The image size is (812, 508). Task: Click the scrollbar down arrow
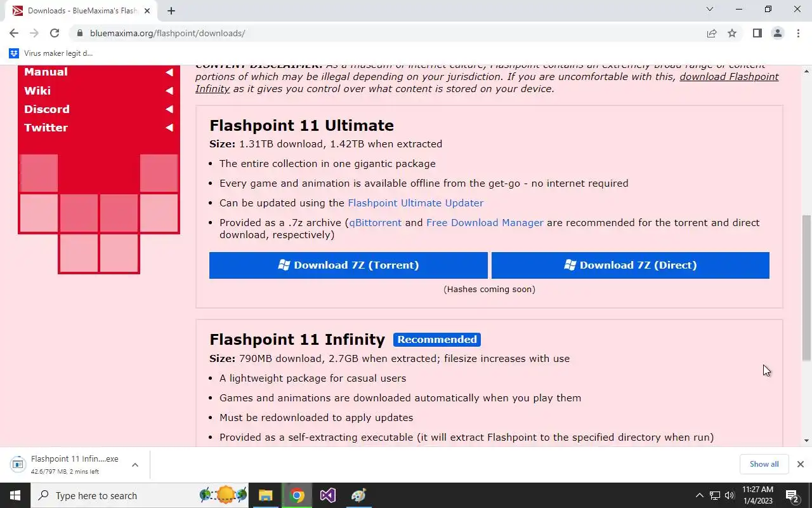806,441
